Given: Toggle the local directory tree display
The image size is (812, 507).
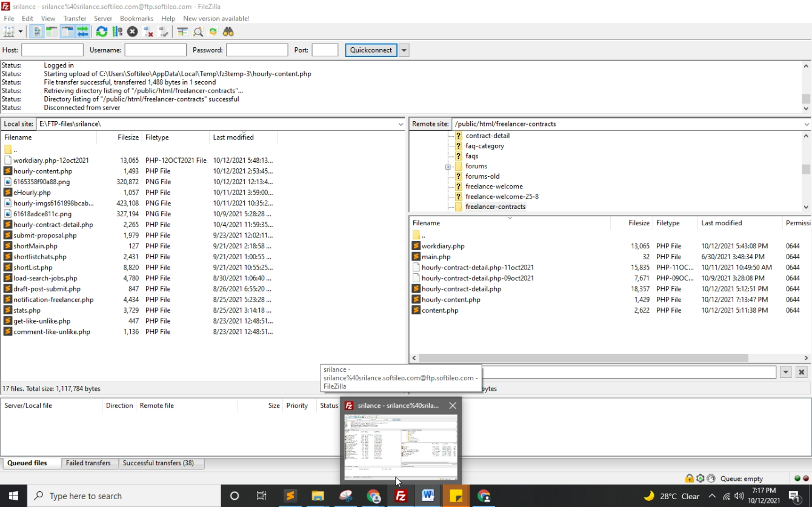Looking at the screenshot, I should [x=52, y=31].
